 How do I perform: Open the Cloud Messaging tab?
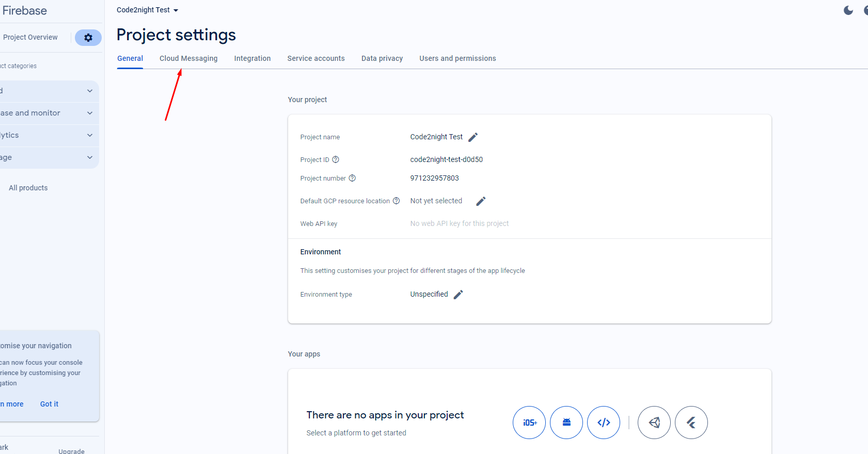tap(188, 58)
